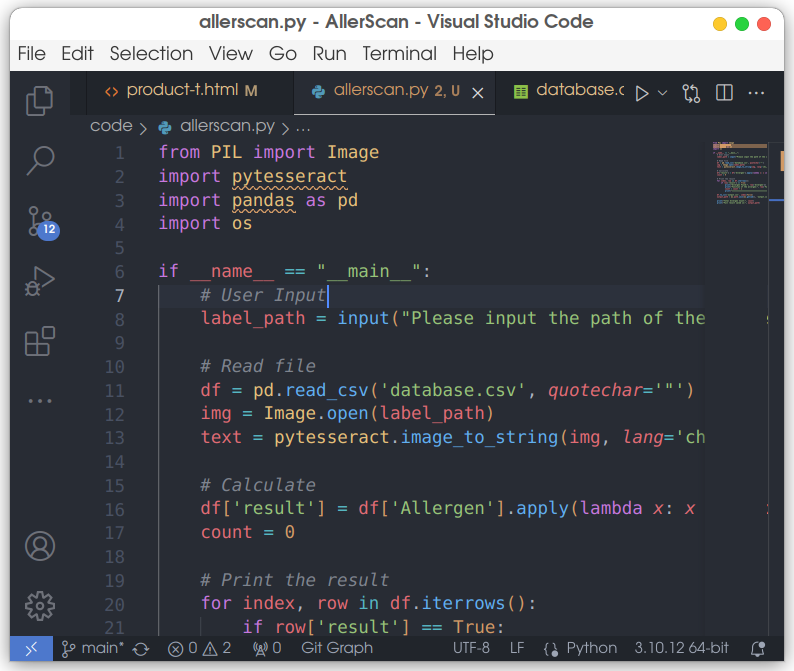The height and width of the screenshot is (671, 794).
Task: Select the 3.10.12 64-bit interpreter
Action: pyautogui.click(x=681, y=648)
